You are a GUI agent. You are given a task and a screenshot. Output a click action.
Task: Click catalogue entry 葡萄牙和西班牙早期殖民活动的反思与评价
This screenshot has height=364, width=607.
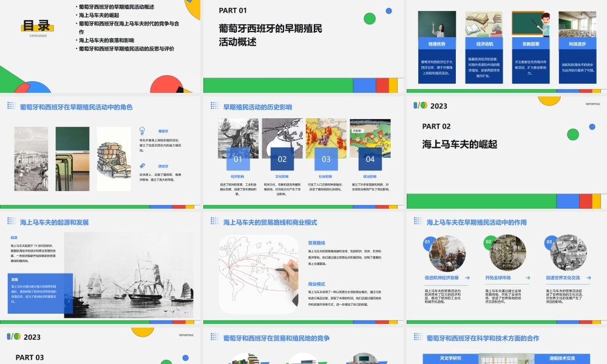point(127,49)
